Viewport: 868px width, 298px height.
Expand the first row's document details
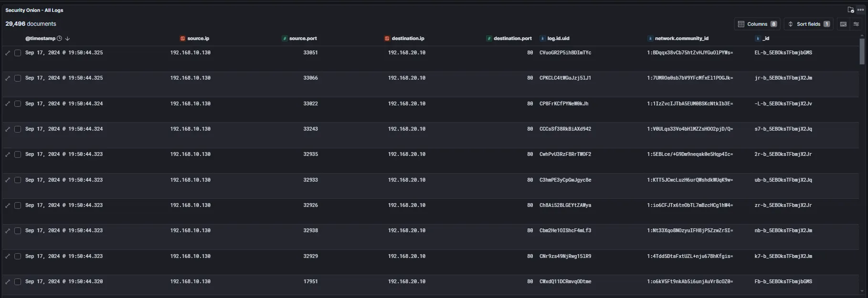tap(8, 53)
